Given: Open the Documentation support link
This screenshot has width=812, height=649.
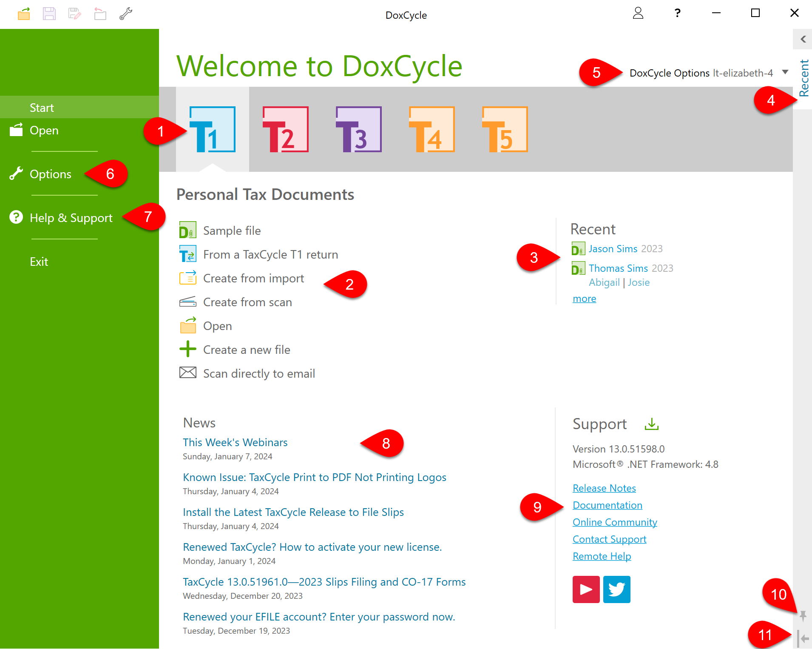Looking at the screenshot, I should coord(608,505).
